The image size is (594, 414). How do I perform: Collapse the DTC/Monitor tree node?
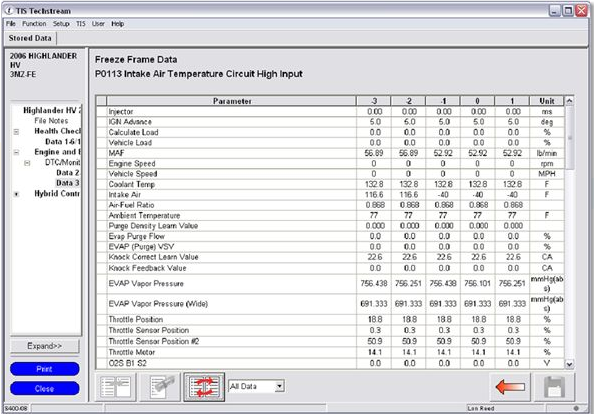(27, 163)
